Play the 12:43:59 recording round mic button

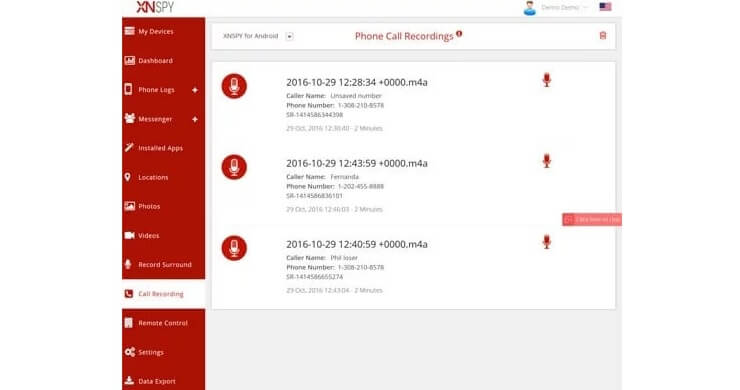(x=234, y=167)
